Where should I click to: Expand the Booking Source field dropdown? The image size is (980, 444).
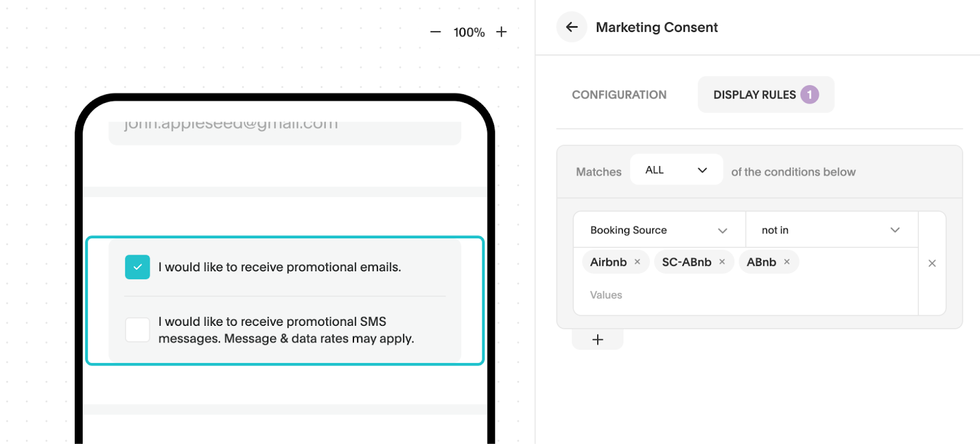pyautogui.click(x=658, y=230)
